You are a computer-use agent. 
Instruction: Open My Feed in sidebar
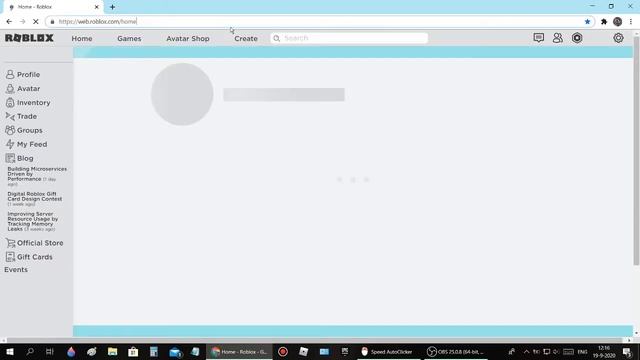26,144
